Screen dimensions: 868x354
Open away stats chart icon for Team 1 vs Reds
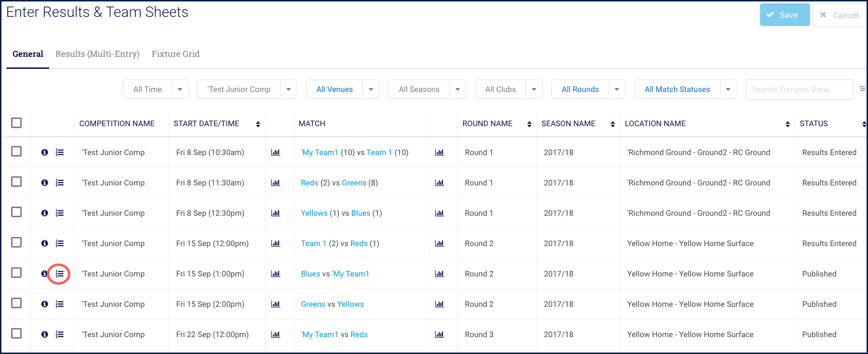tap(440, 243)
